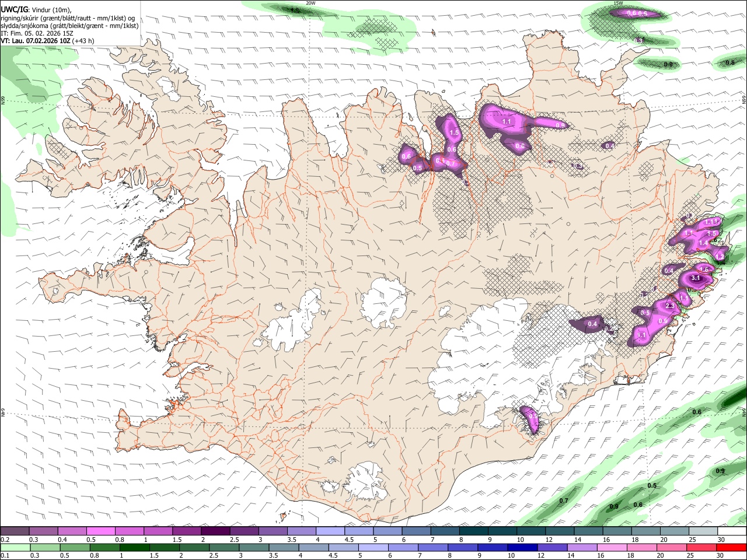Select the 0.4 label beside Vatnajökull hatching

(592, 324)
